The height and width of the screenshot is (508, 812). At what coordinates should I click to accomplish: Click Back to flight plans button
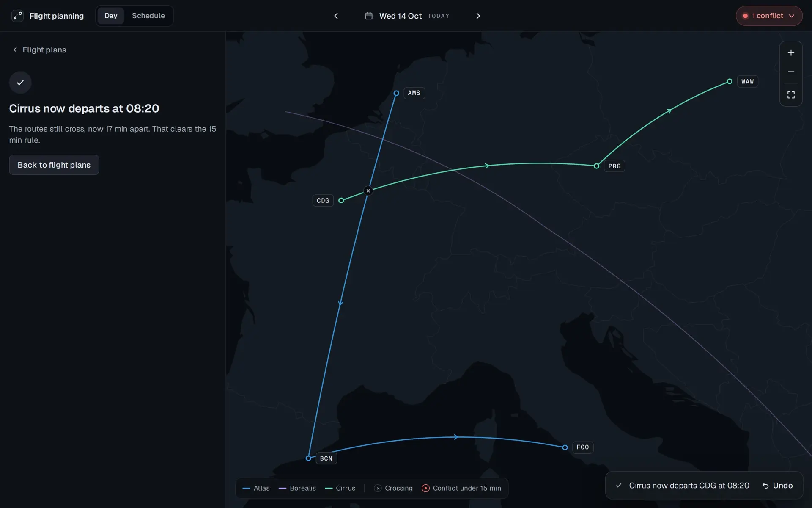(x=54, y=165)
